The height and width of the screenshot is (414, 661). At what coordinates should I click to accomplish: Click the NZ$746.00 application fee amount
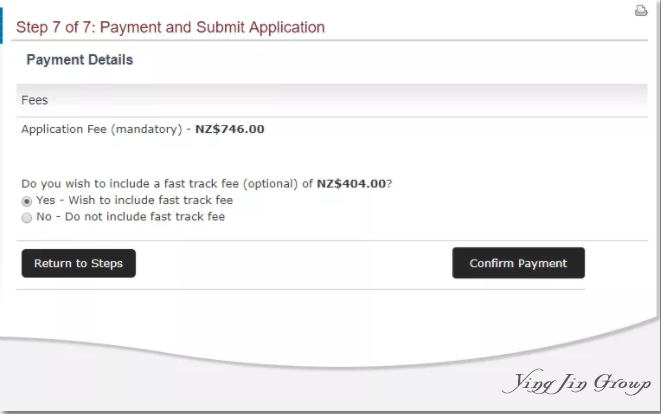tap(230, 129)
